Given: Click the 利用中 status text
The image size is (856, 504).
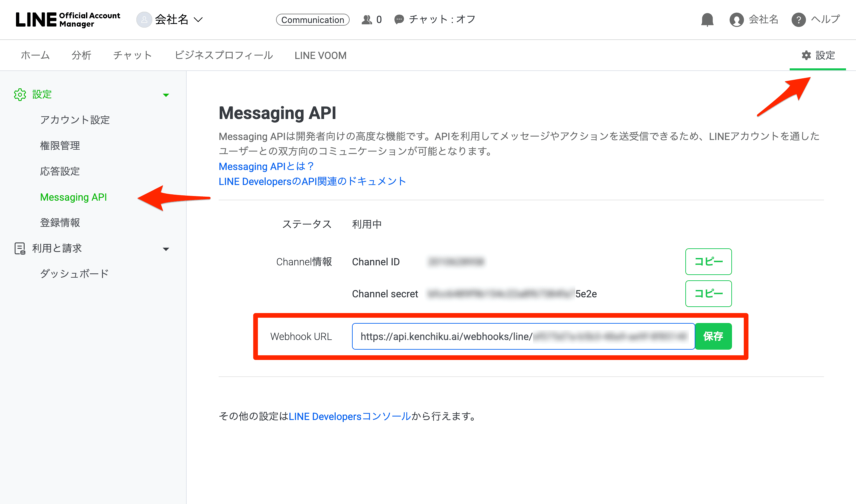Looking at the screenshot, I should click(x=367, y=224).
